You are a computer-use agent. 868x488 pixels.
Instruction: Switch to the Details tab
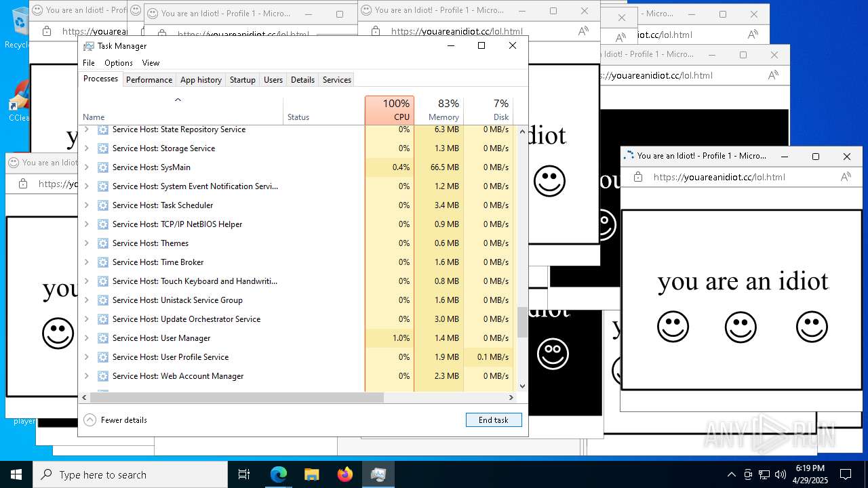[x=302, y=80]
